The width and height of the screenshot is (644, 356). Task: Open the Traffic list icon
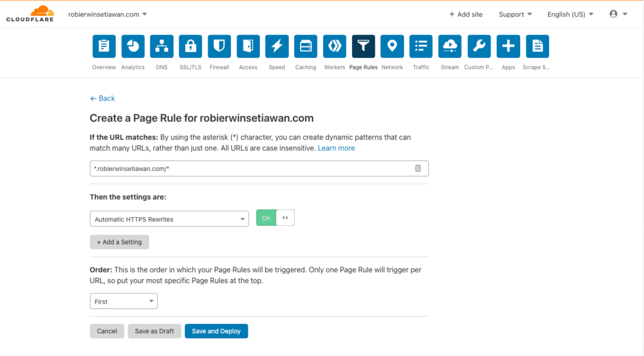coord(421,47)
